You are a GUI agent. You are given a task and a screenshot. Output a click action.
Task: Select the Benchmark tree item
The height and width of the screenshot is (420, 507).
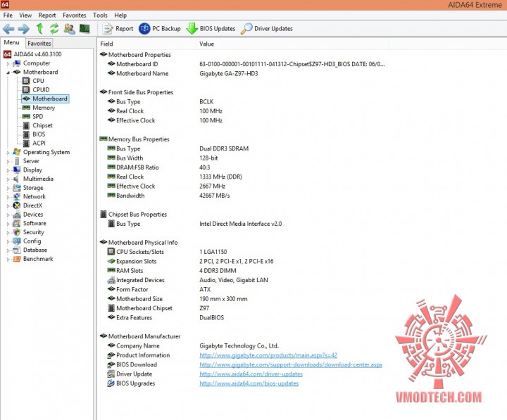click(32, 259)
